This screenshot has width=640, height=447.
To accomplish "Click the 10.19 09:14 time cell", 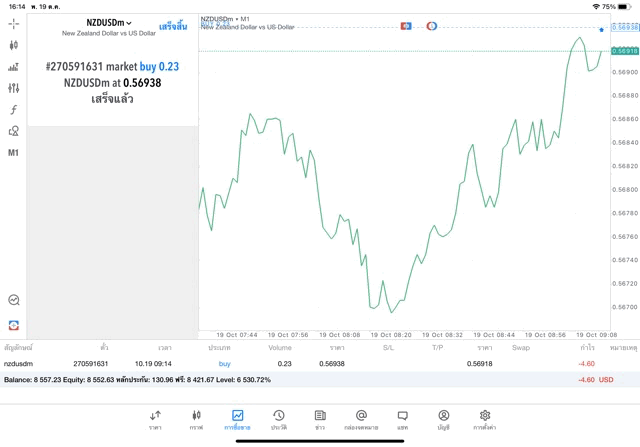I will (x=153, y=364).
